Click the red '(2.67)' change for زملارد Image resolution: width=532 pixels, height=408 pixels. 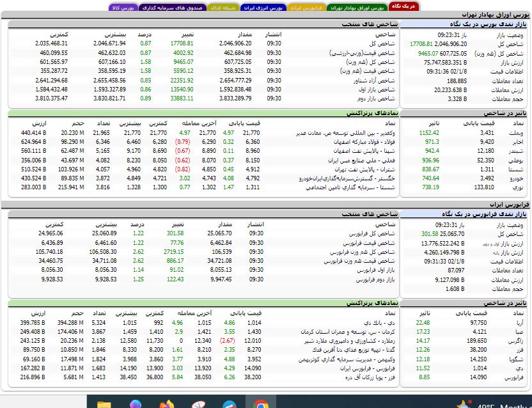(x=228, y=341)
